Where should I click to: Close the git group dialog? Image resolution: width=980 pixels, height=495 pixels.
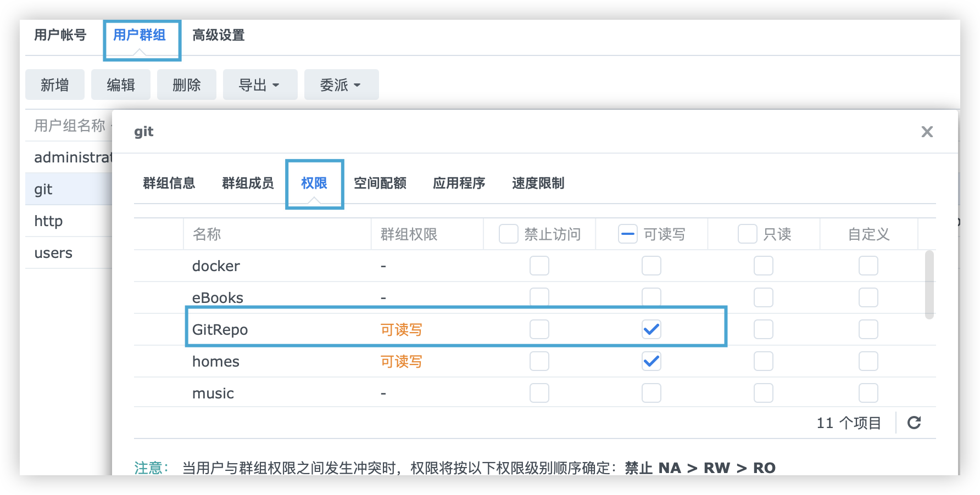(x=927, y=132)
